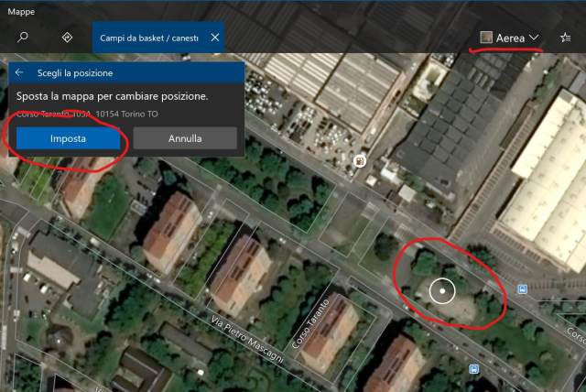The height and width of the screenshot is (392, 586).
Task: Click the circular position marker on the map
Action: [x=442, y=291]
